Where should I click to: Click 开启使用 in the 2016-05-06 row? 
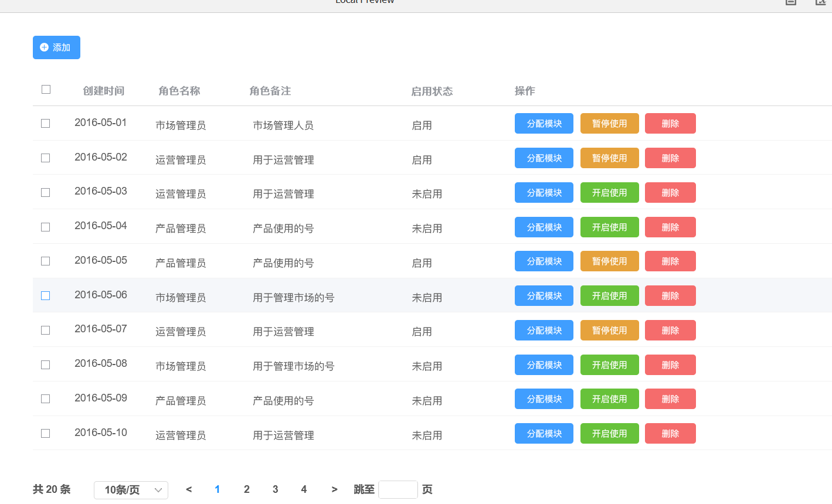coord(610,296)
